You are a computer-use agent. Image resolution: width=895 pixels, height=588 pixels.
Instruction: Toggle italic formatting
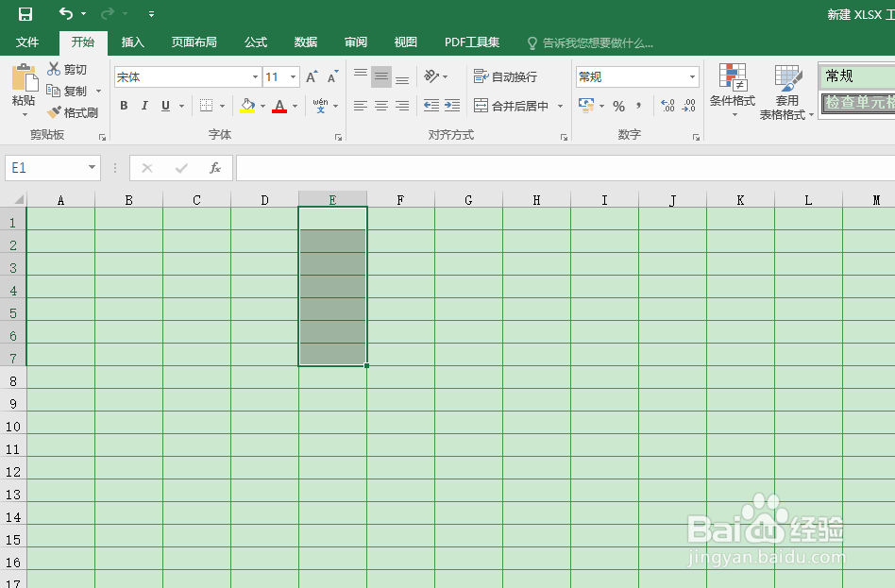[144, 106]
